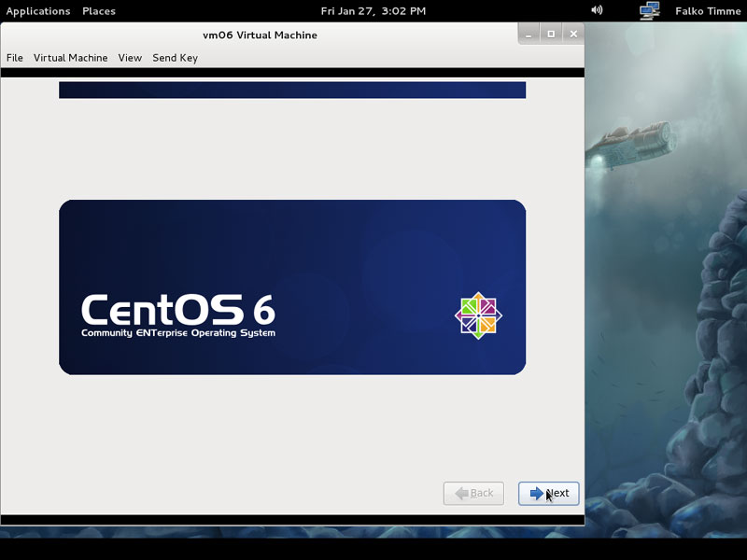Click the Next button in installer

coord(549,494)
